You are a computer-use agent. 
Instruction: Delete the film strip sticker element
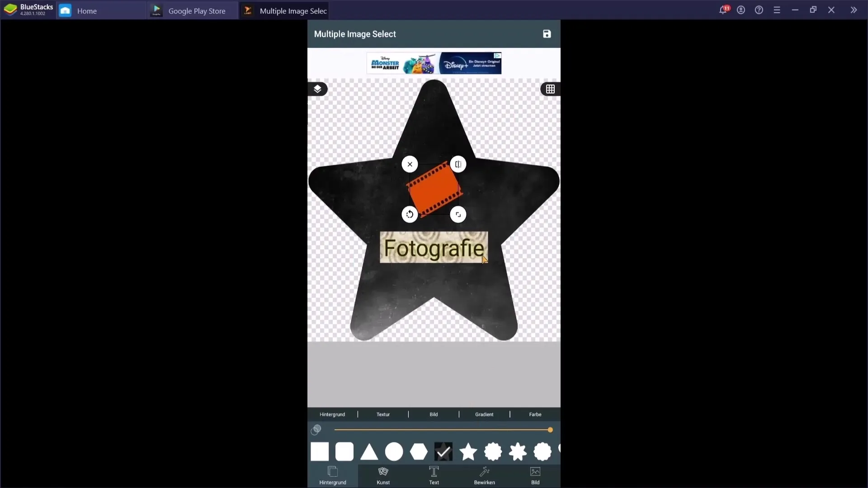pos(410,164)
